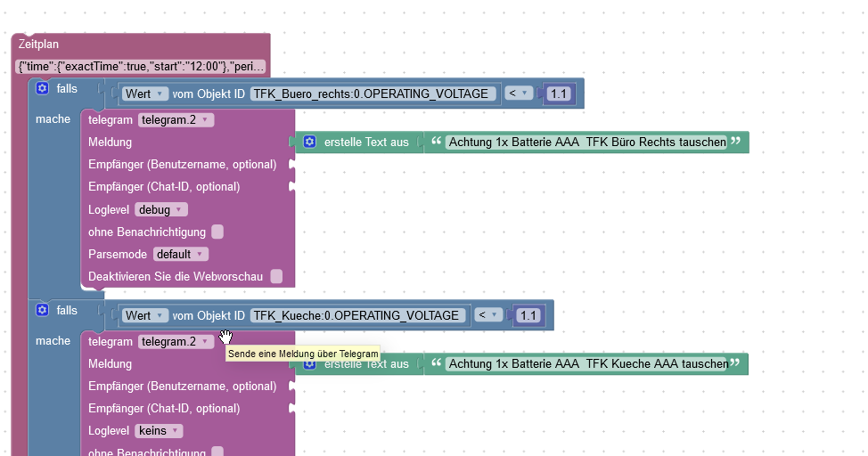Select the first 'falls' label

click(x=67, y=88)
